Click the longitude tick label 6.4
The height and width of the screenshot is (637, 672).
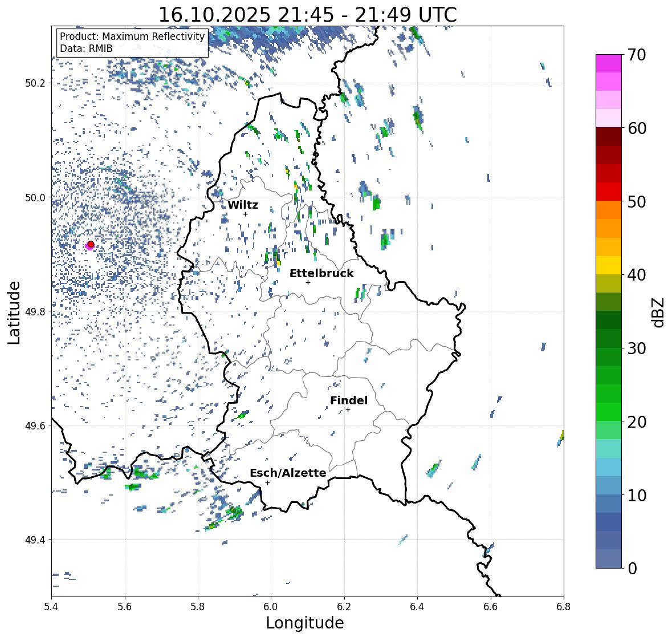pyautogui.click(x=417, y=607)
